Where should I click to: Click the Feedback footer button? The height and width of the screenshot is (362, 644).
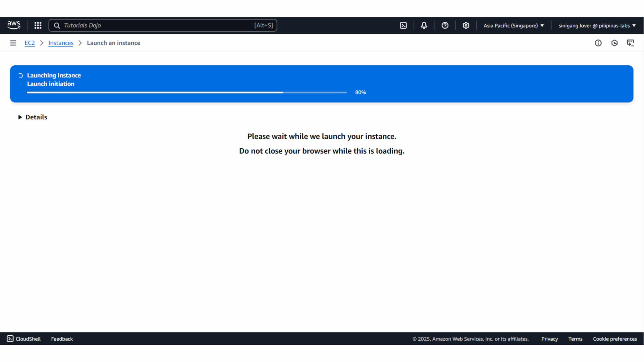coord(62,339)
